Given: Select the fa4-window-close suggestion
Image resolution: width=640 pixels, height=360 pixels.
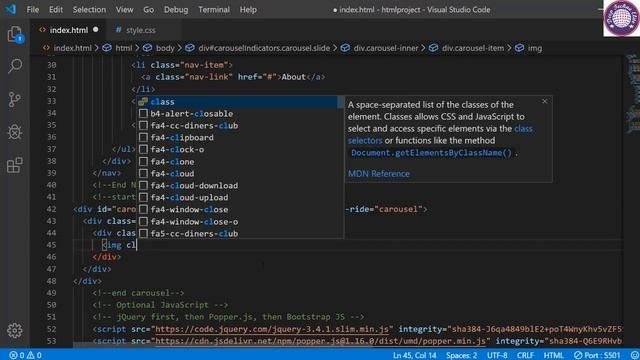Looking at the screenshot, I should click(240, 209).
